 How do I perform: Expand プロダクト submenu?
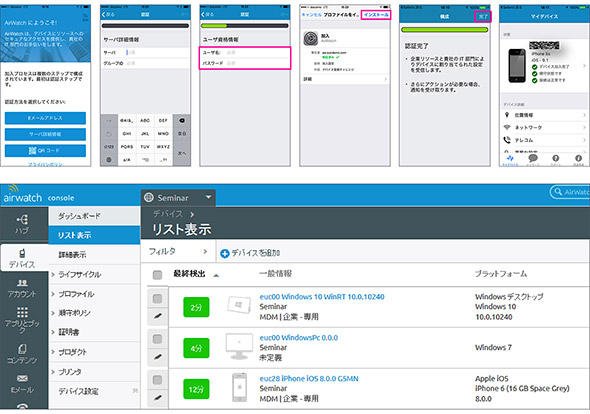click(x=53, y=352)
